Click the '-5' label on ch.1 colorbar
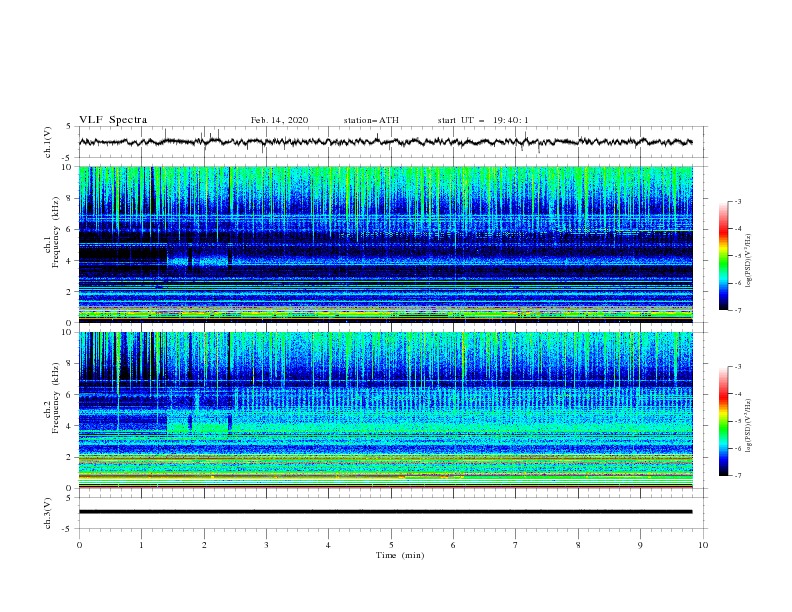The height and width of the screenshot is (612, 792). coord(737,256)
